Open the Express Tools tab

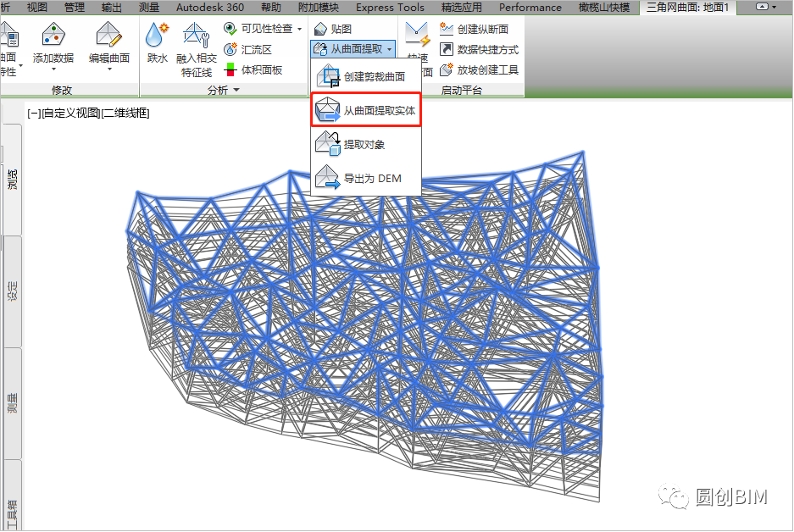(390, 7)
